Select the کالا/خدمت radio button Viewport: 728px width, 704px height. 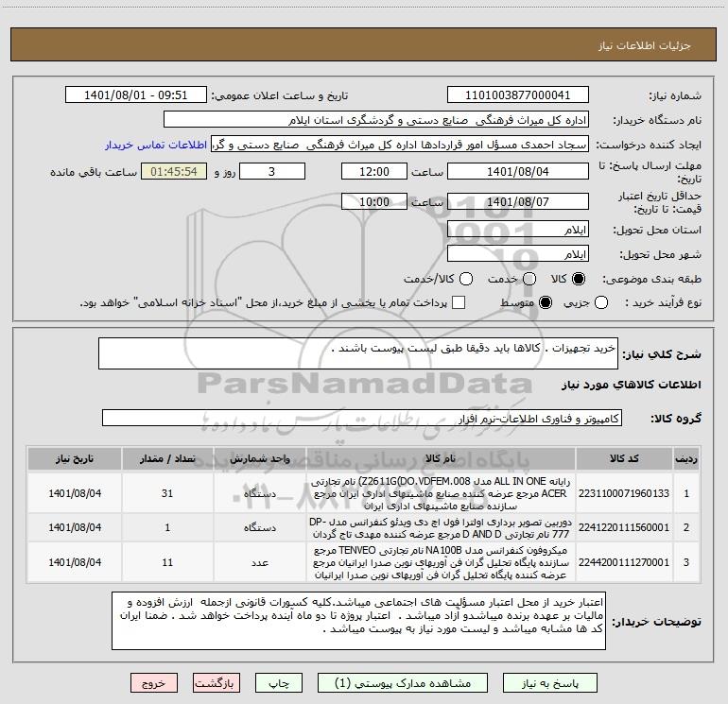tap(466, 279)
